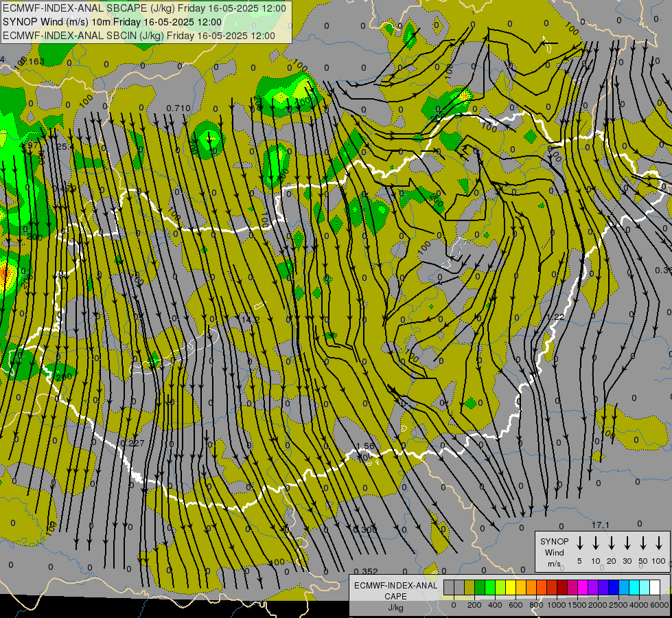Click the '4.97' value on the map
The width and height of the screenshot is (672, 618).
(x=29, y=146)
